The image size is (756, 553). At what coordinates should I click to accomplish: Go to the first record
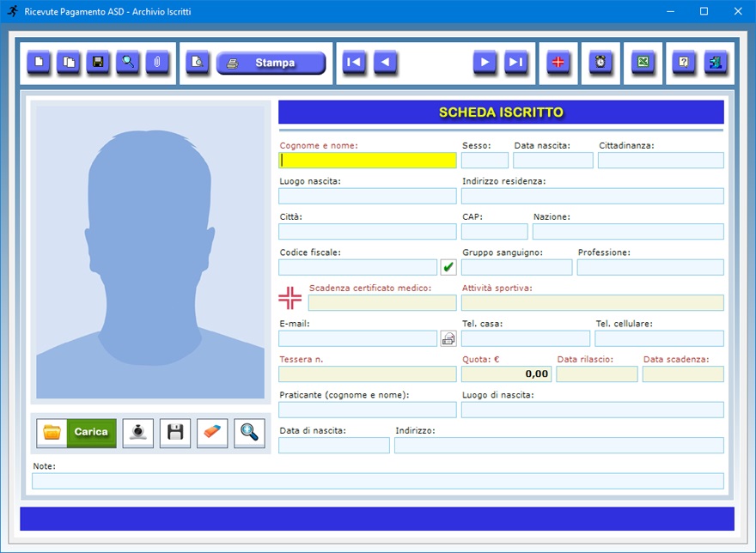(354, 62)
